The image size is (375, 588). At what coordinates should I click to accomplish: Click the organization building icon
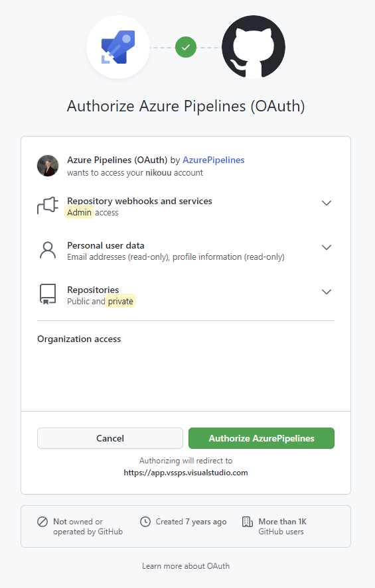[248, 522]
